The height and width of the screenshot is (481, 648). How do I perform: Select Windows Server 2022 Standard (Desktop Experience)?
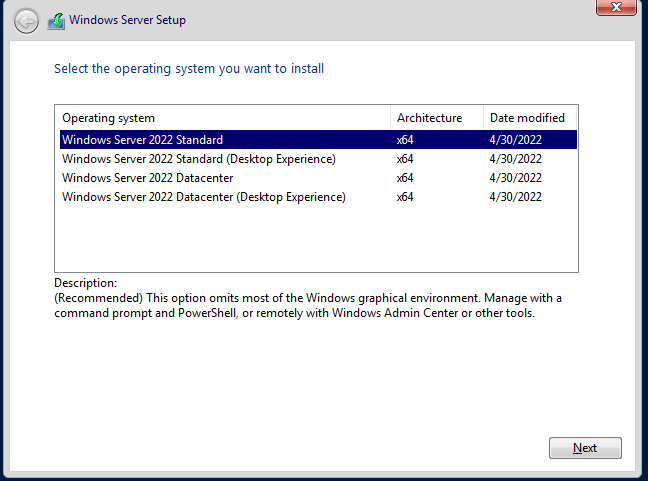click(198, 159)
